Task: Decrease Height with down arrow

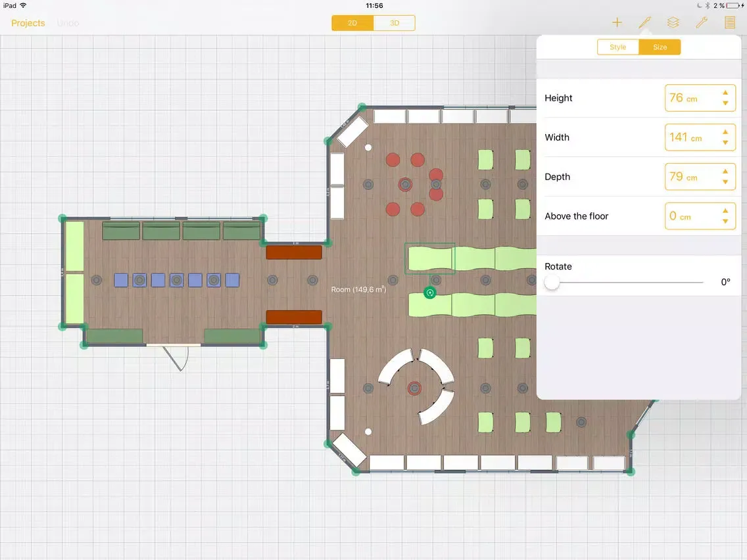Action: [725, 103]
